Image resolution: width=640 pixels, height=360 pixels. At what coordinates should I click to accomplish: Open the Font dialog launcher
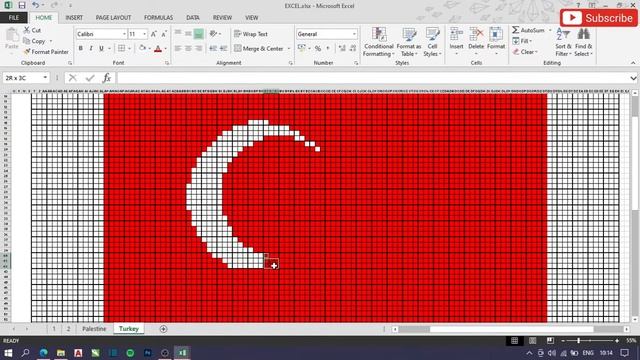coord(167,63)
